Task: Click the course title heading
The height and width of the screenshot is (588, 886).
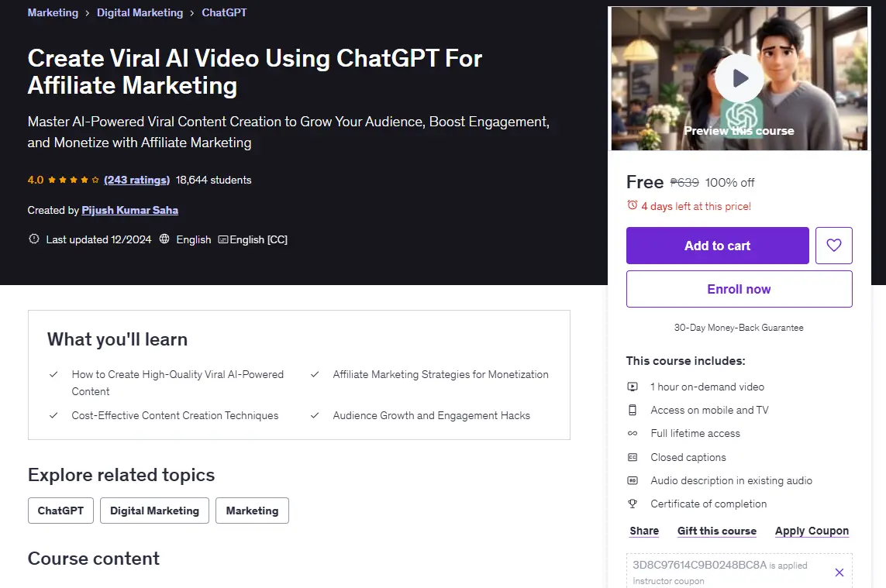Action: pyautogui.click(x=255, y=72)
